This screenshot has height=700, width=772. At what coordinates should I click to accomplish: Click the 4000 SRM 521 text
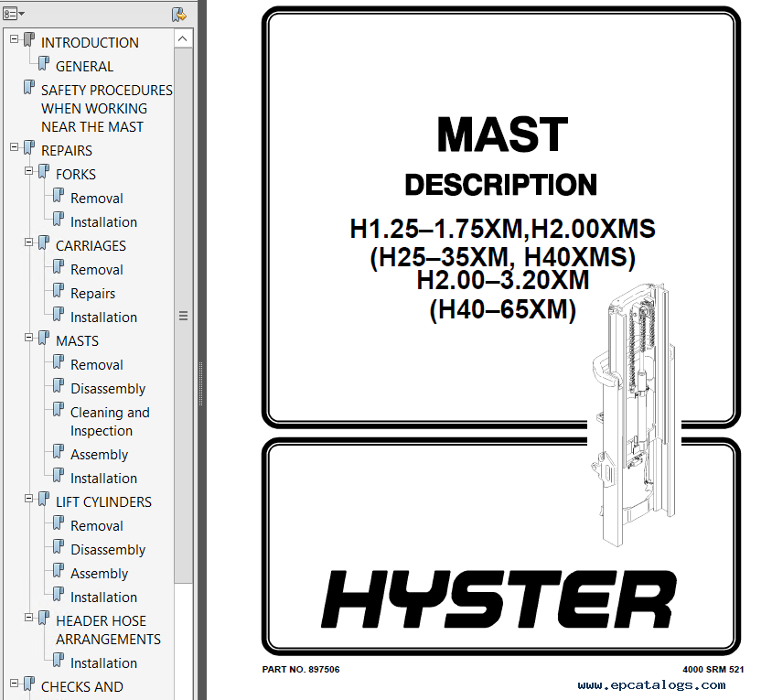click(713, 670)
